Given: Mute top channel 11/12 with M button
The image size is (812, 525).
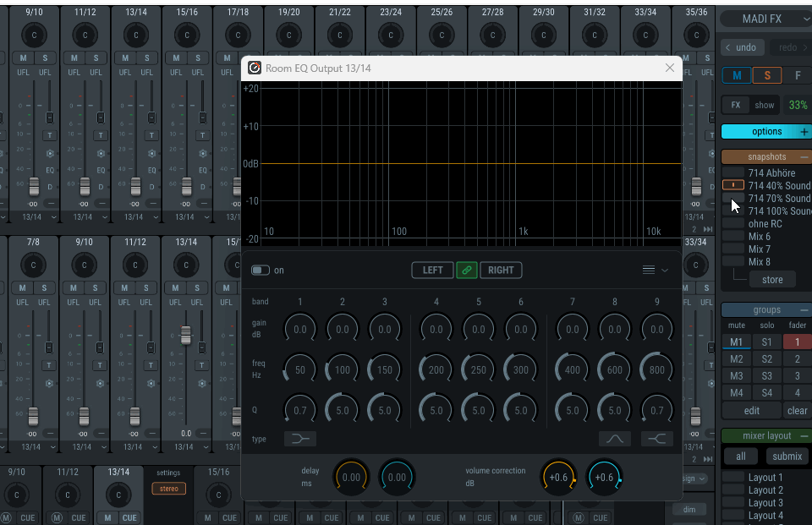Looking at the screenshot, I should [x=74, y=58].
